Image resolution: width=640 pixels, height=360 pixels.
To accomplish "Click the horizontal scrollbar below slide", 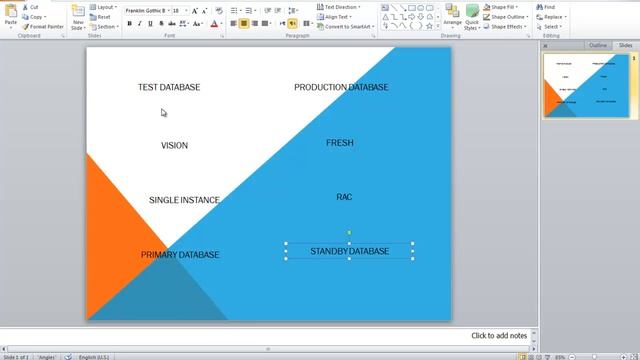I will pyautogui.click(x=268, y=349).
